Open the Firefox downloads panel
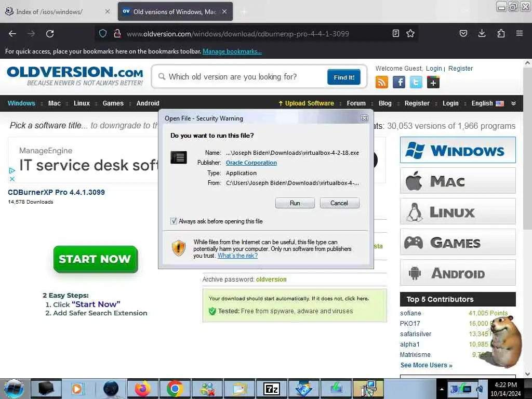The height and width of the screenshot is (399, 532). [482, 33]
